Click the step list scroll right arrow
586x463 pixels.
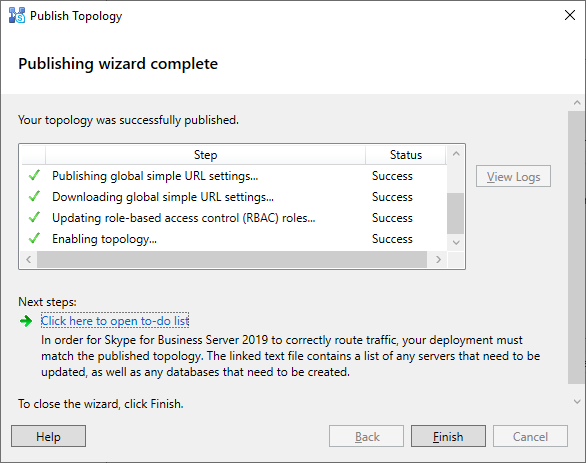(438, 259)
